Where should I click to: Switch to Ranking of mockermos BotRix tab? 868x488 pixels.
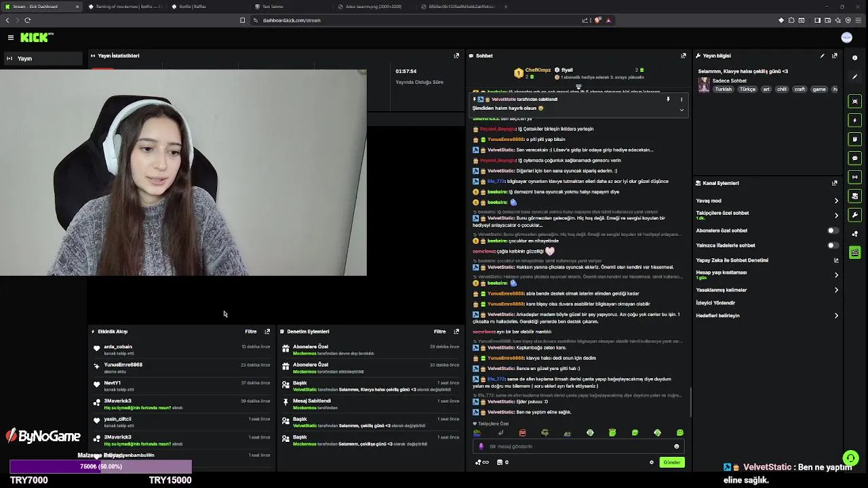pyautogui.click(x=125, y=7)
